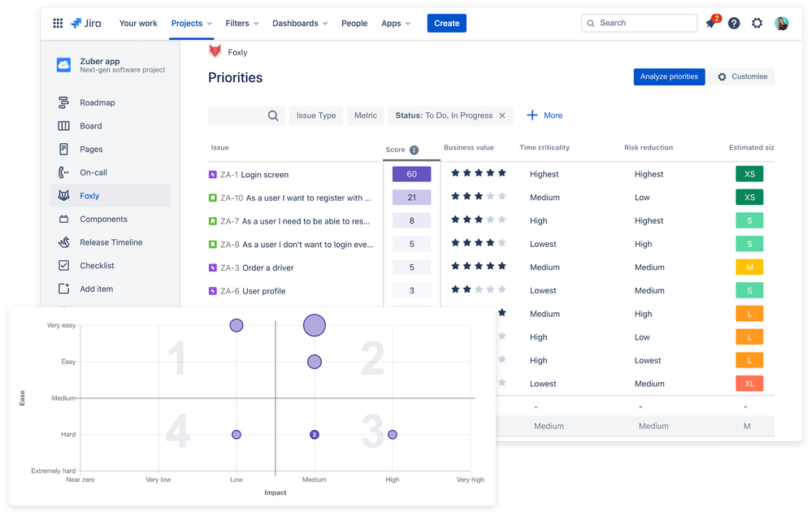Click the Time criticality column header

click(545, 148)
